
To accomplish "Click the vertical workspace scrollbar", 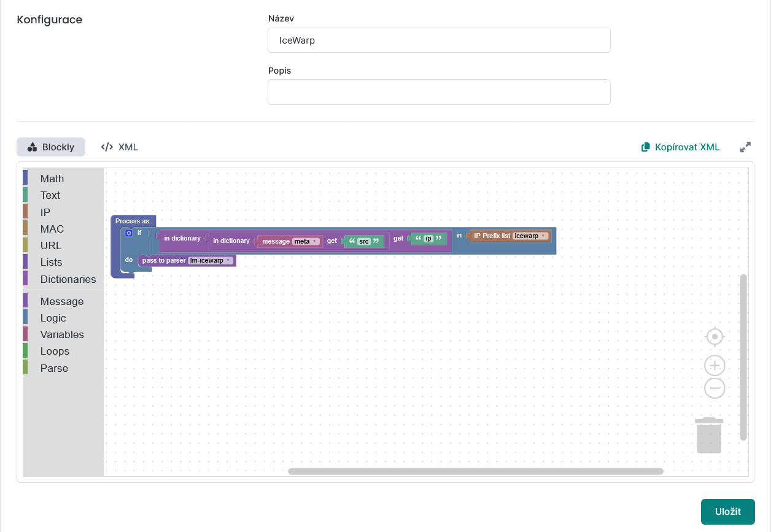I will click(743, 357).
